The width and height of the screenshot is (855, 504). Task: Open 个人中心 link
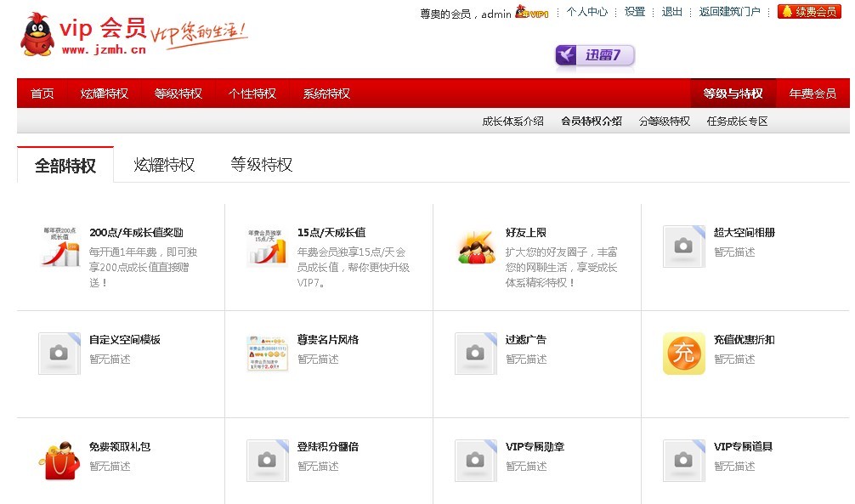[586, 11]
